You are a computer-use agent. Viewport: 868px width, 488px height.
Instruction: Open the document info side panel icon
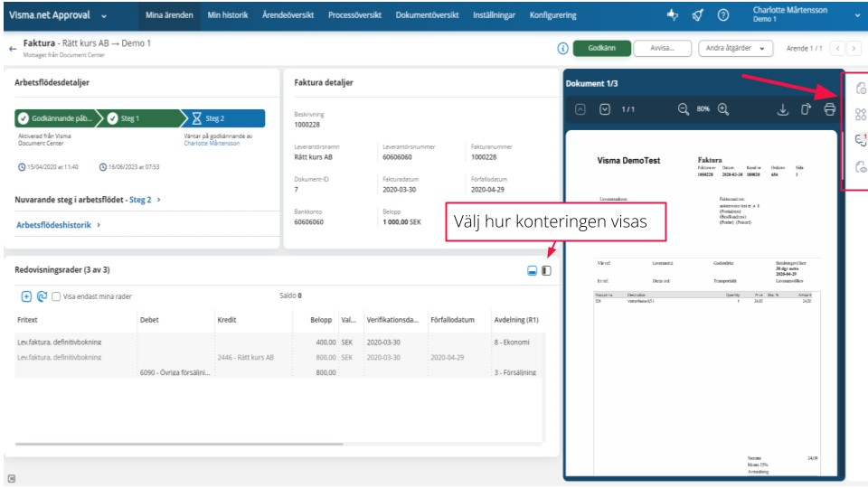pyautogui.click(x=861, y=88)
